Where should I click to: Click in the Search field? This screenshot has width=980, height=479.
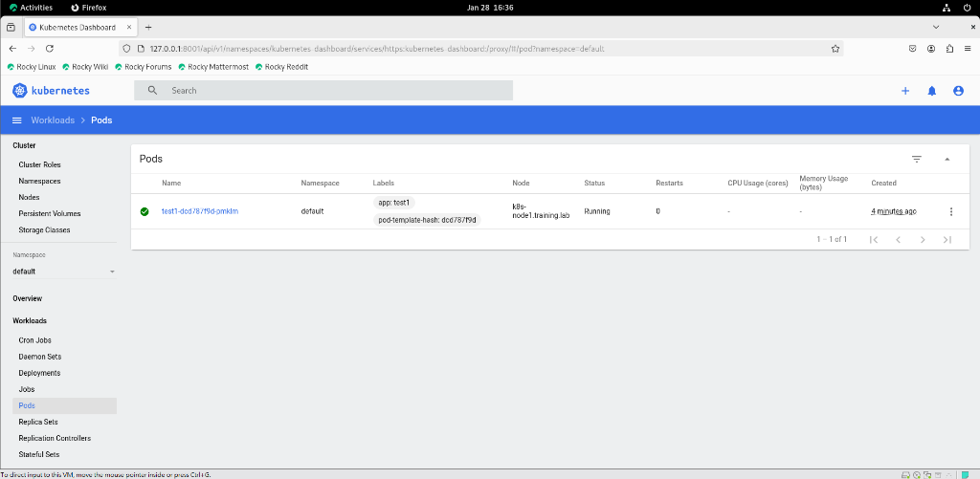323,91
